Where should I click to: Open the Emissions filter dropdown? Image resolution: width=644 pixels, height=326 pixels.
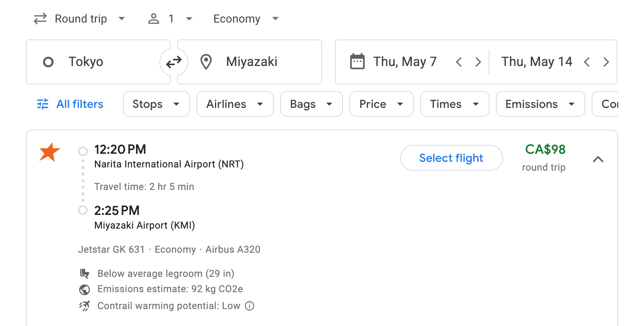tap(540, 104)
